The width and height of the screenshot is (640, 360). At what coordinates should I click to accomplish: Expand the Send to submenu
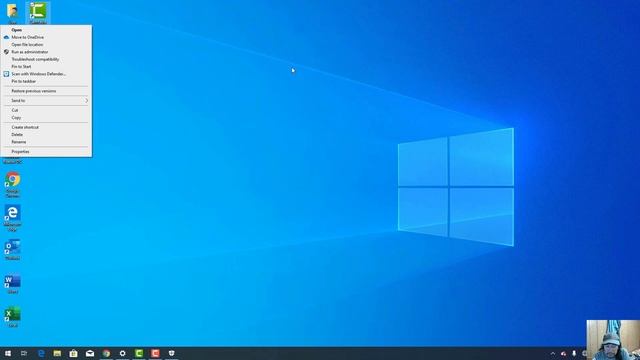tap(46, 100)
